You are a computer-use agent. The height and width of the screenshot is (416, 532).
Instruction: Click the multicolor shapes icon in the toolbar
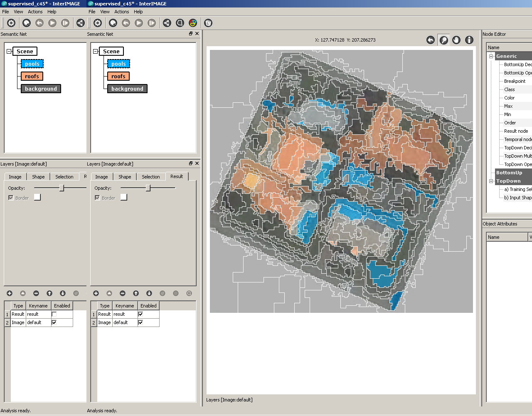point(193,23)
